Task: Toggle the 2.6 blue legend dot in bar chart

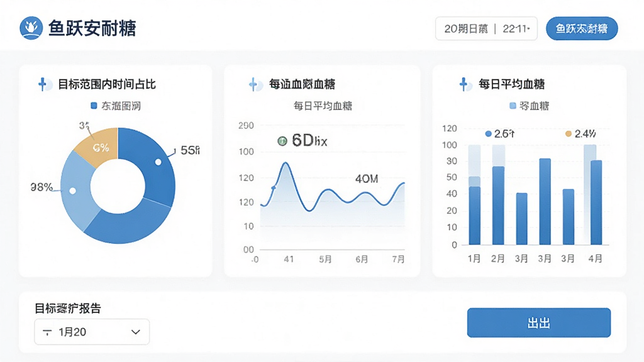Action: point(488,134)
